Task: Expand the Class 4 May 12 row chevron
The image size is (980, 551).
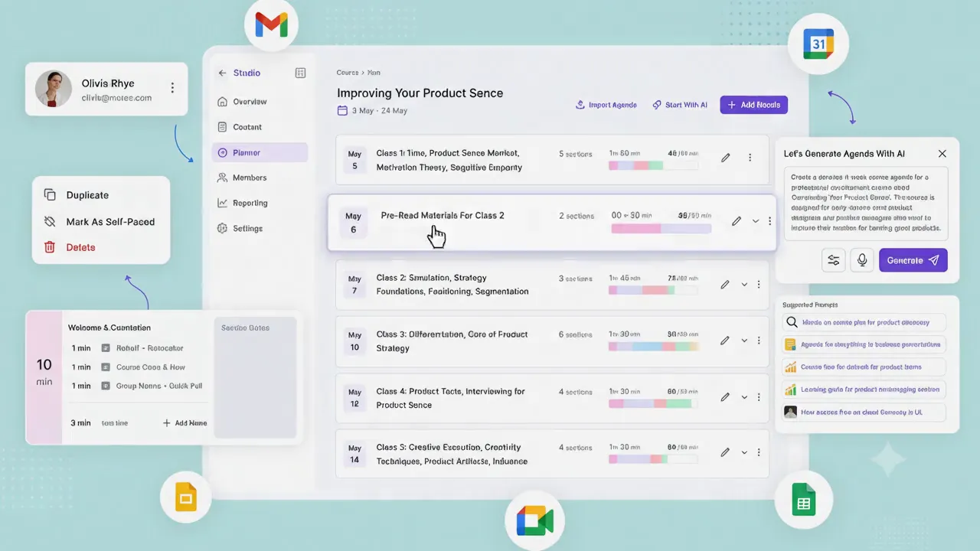Action: (743, 397)
